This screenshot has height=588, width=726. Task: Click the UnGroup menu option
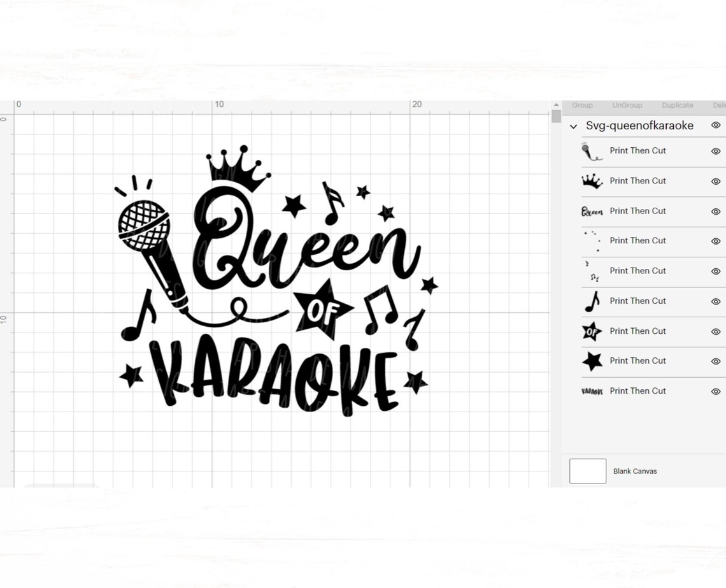pyautogui.click(x=627, y=105)
